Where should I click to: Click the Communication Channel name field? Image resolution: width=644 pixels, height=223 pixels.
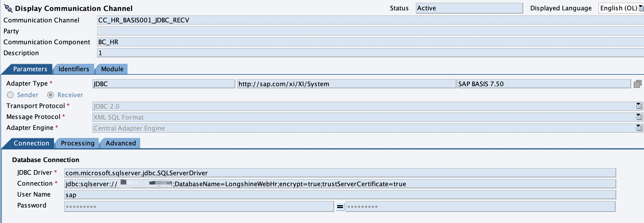click(371, 20)
